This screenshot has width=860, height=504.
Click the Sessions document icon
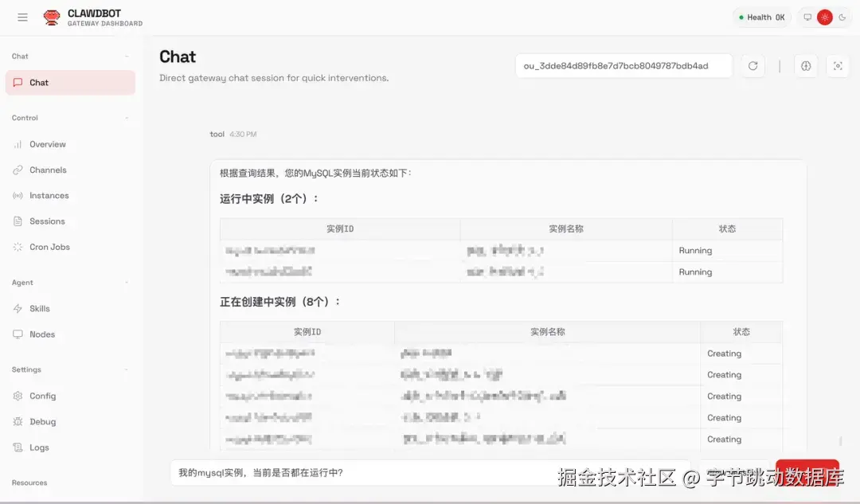click(18, 221)
